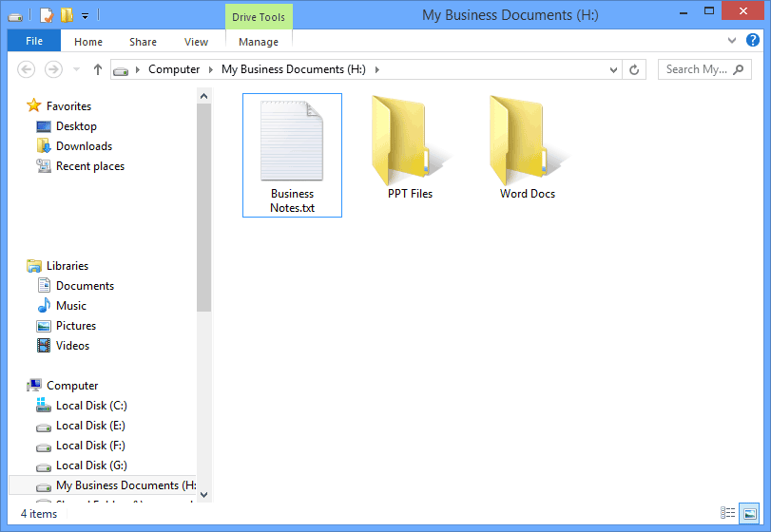Refresh the folder view
Screen dimensions: 771x532
click(634, 69)
